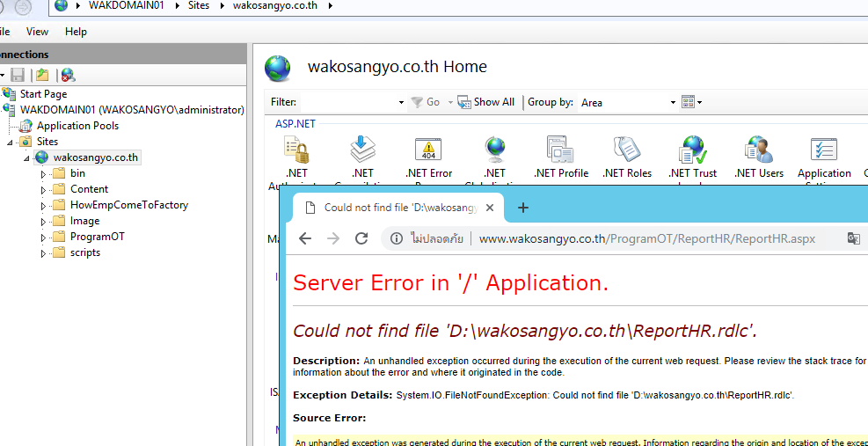Click wakosangyo.co.th in address breadcrumb
The width and height of the screenshot is (868, 446).
275,6
